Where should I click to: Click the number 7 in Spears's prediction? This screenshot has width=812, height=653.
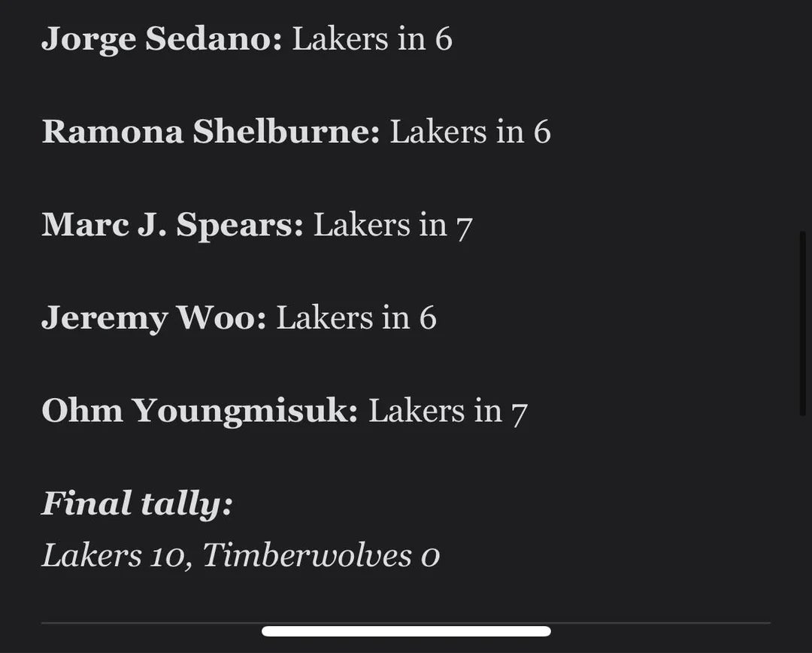pyautogui.click(x=464, y=226)
